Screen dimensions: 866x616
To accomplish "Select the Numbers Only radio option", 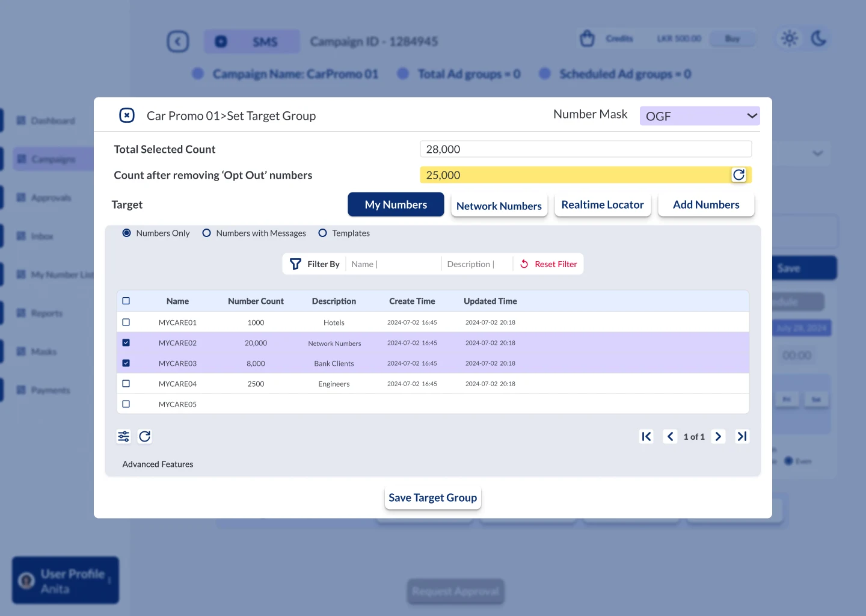I will point(127,233).
